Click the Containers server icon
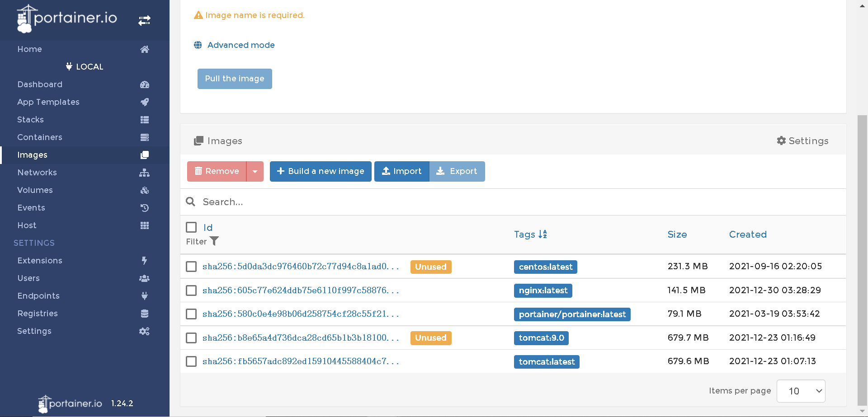The image size is (868, 417). pyautogui.click(x=145, y=137)
